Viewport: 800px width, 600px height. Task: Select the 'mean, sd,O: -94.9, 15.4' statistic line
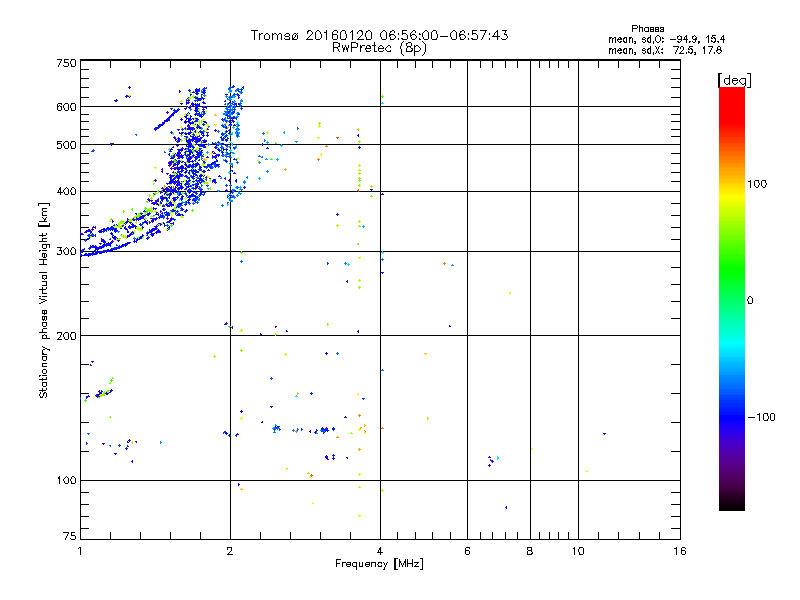666,39
